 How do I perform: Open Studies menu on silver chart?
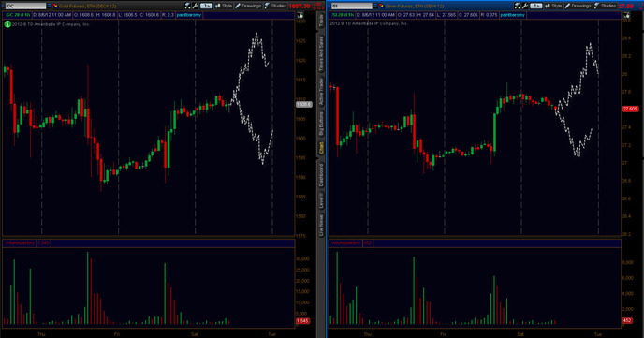[605, 6]
